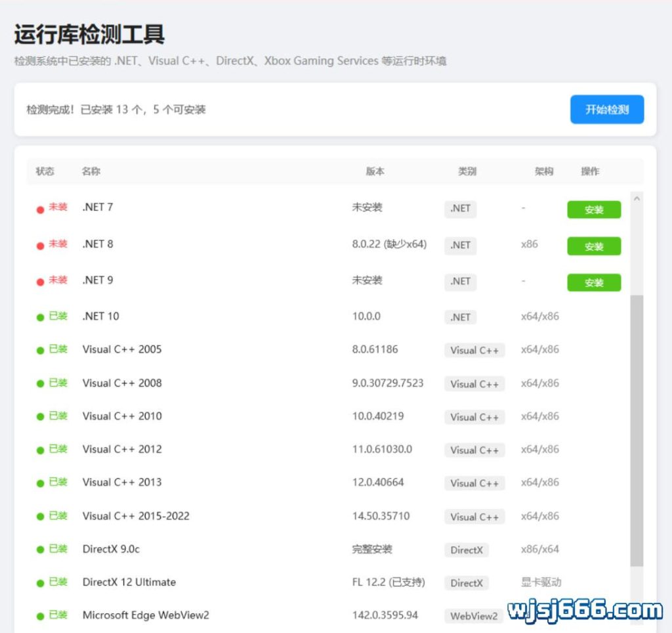Select the Visual C++ 2010 name
The width and height of the screenshot is (672, 633).
[122, 416]
